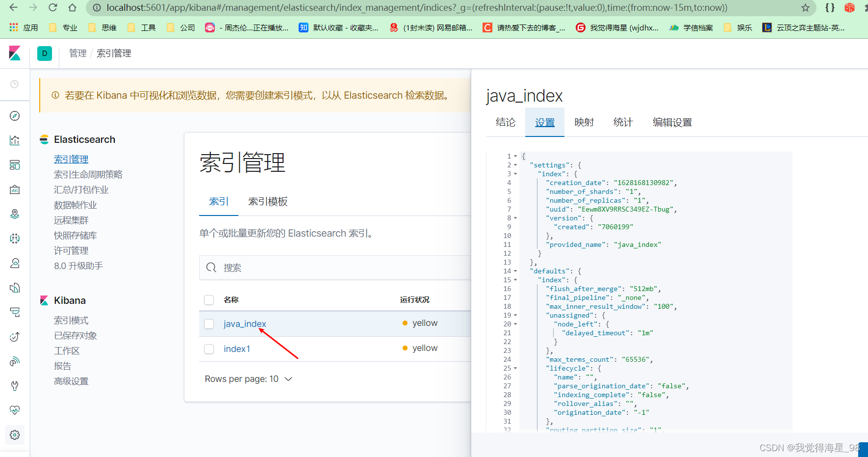Click browser back arrow
This screenshot has height=457, width=868.
(x=13, y=8)
